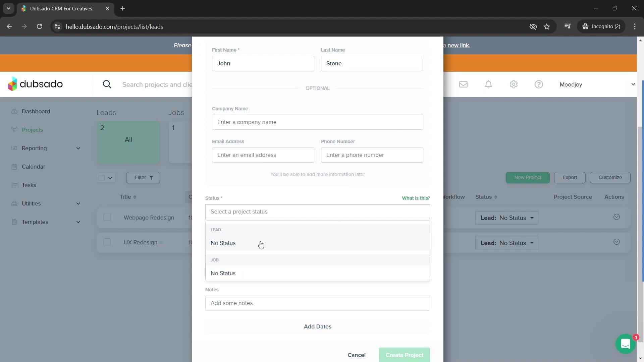Open Dashboard in the sidebar
Viewport: 644px width, 362px height.
coord(36,111)
